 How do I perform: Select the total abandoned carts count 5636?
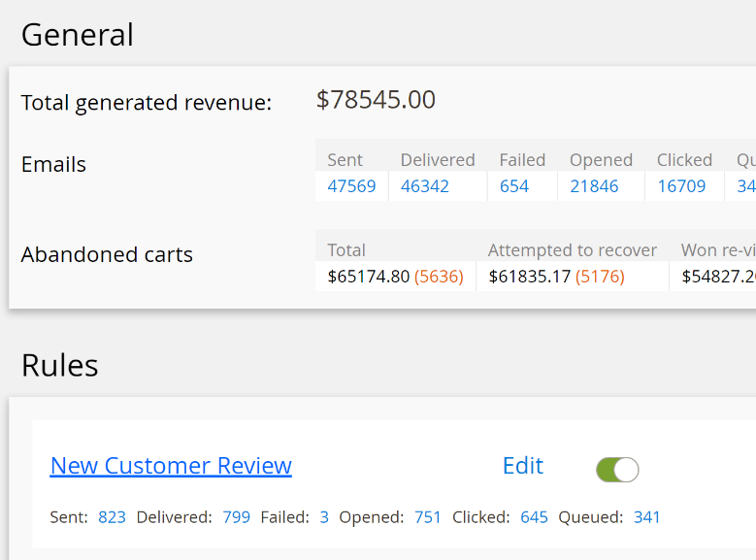click(x=439, y=277)
